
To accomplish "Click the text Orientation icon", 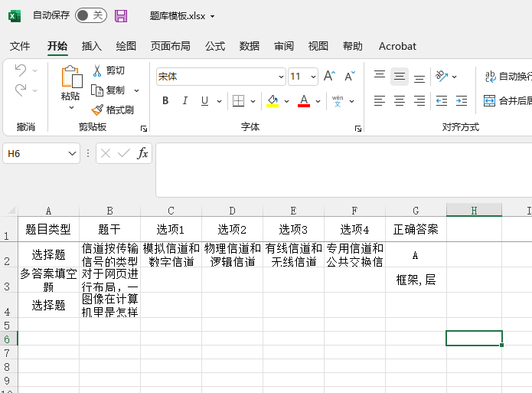I will click(442, 76).
